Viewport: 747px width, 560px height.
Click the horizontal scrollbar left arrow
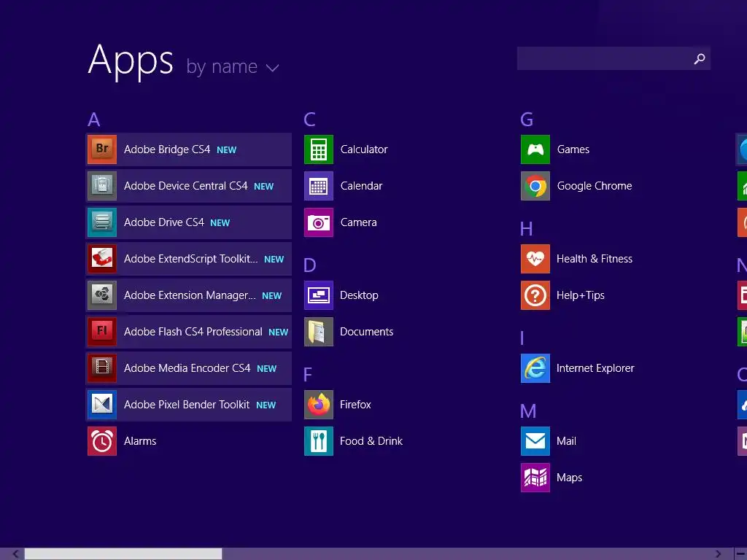click(16, 554)
